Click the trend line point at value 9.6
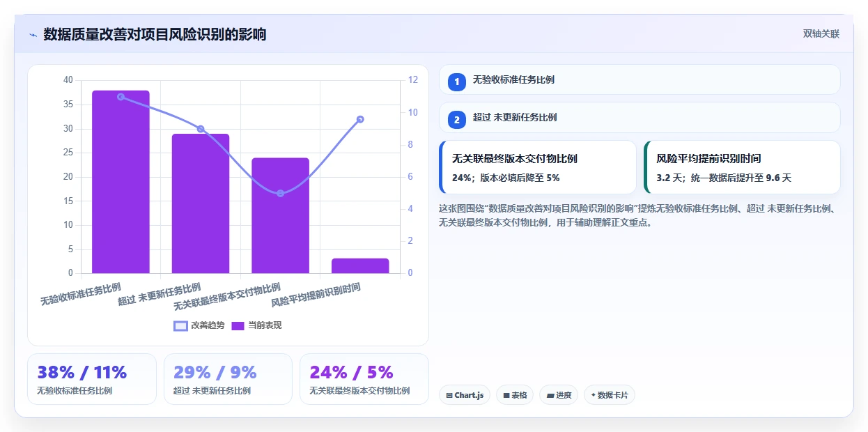868x432 pixels. (x=360, y=119)
